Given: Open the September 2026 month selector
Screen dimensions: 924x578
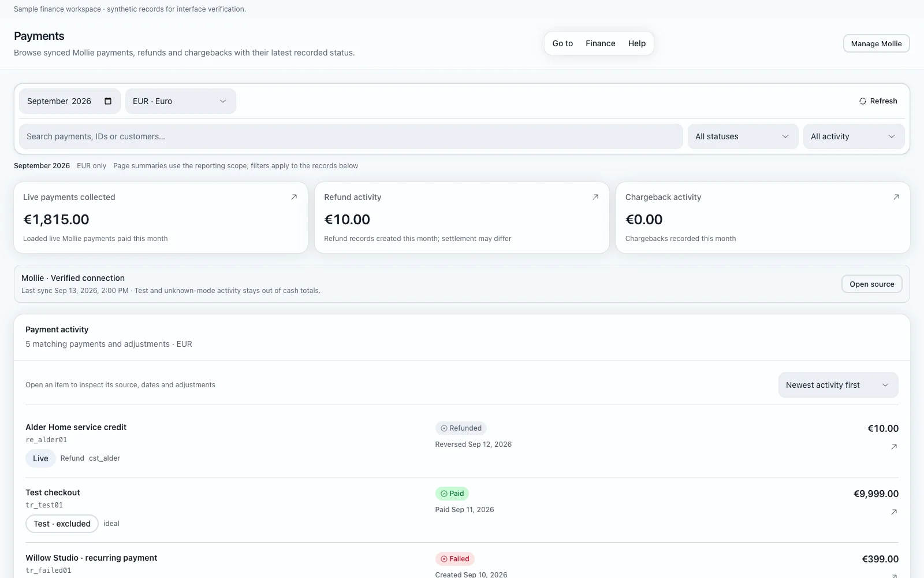Looking at the screenshot, I should click(x=70, y=101).
